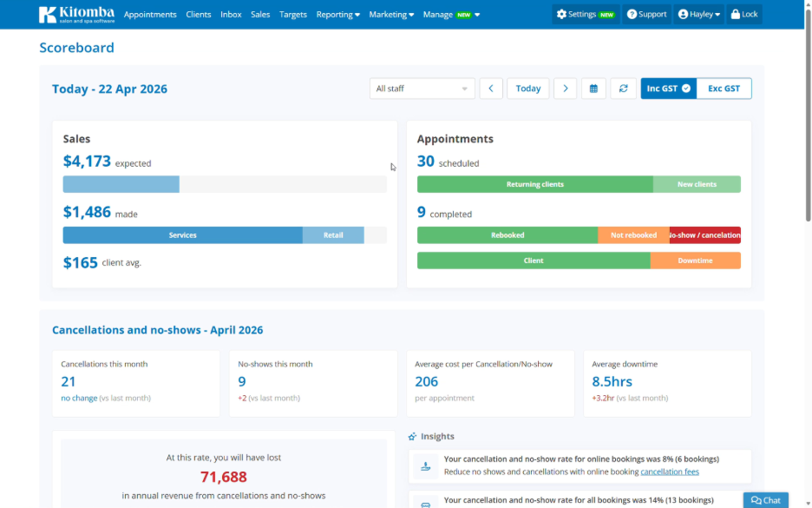Expand the Reporting menu
Screen dimensions: 812x508
click(x=337, y=15)
